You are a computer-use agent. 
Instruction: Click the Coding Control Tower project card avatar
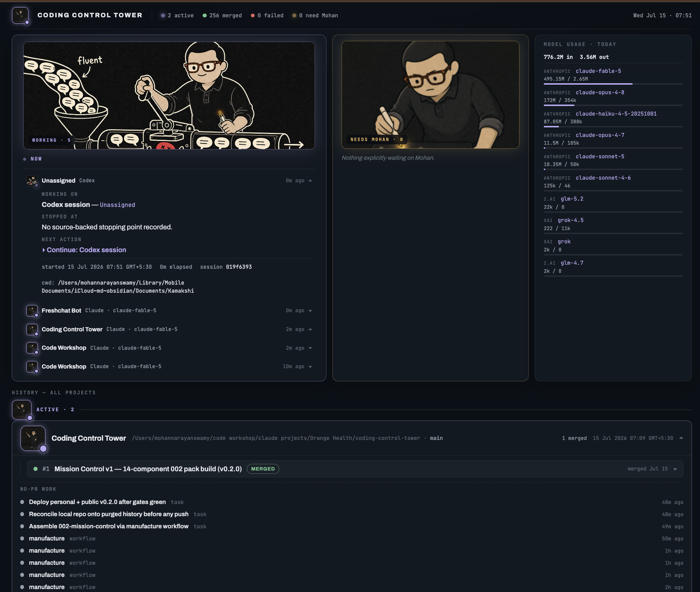tap(33, 438)
